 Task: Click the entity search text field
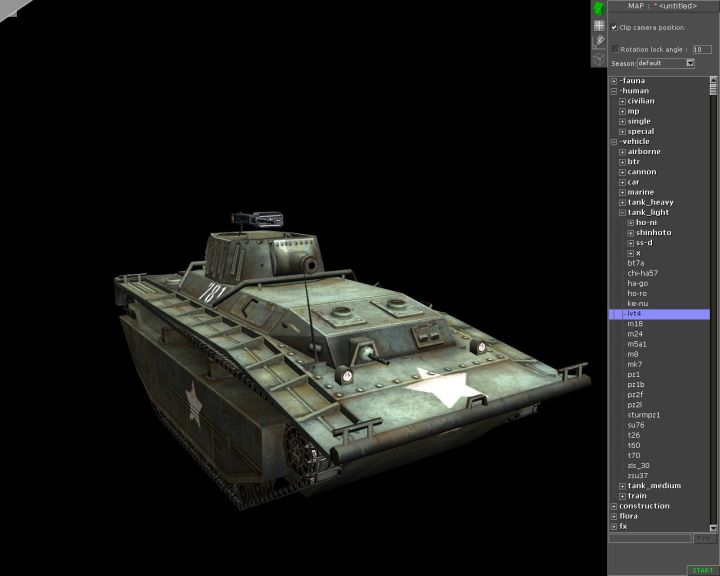650,538
